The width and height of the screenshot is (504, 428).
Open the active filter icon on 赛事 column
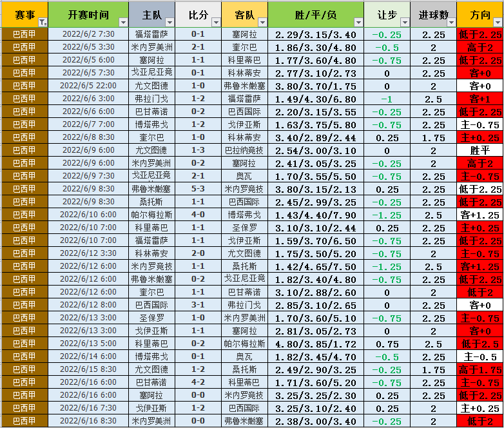(42, 23)
